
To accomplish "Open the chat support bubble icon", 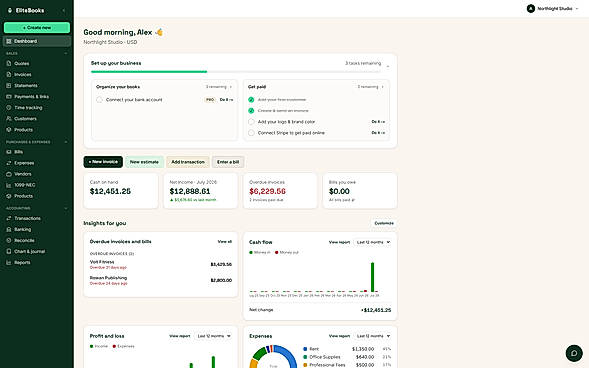I will (x=574, y=353).
